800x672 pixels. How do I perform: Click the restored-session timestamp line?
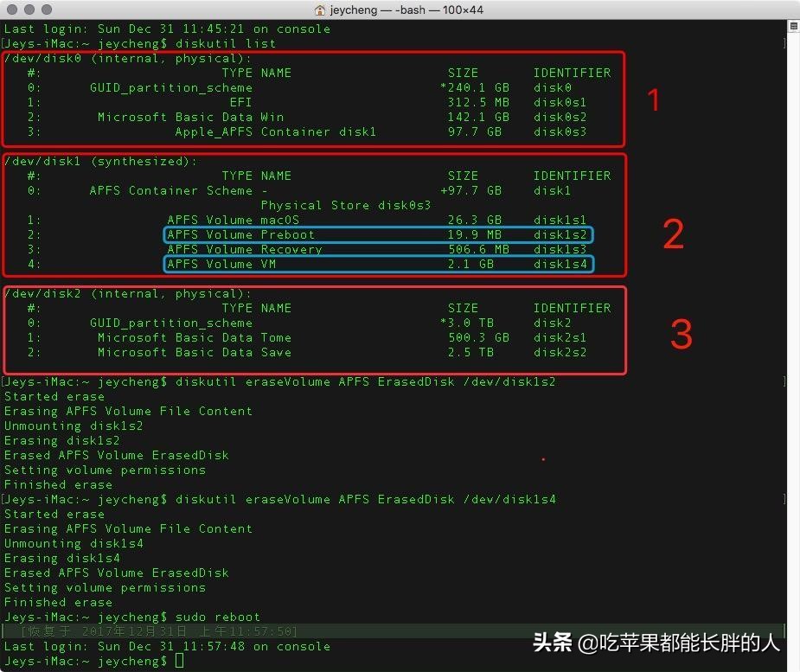[x=159, y=631]
